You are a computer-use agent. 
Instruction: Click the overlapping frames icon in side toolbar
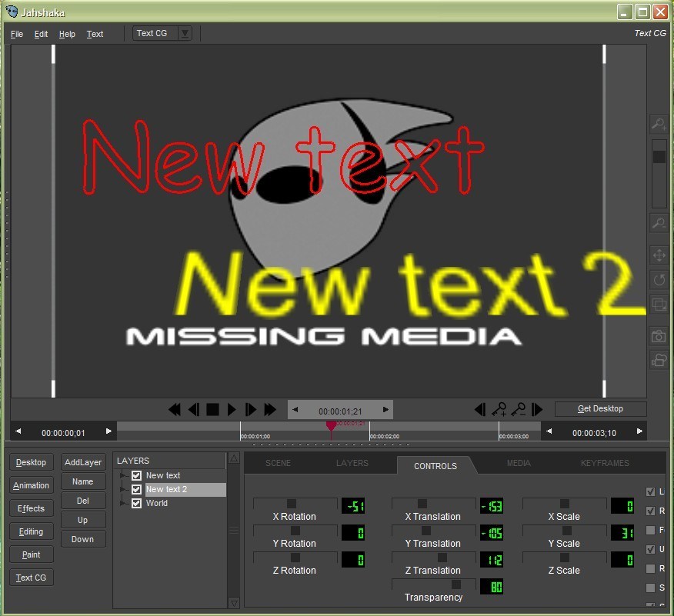(x=659, y=305)
